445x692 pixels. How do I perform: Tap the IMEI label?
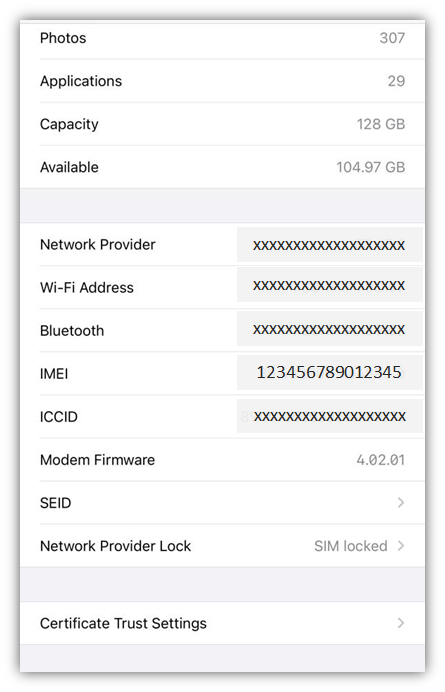54,374
